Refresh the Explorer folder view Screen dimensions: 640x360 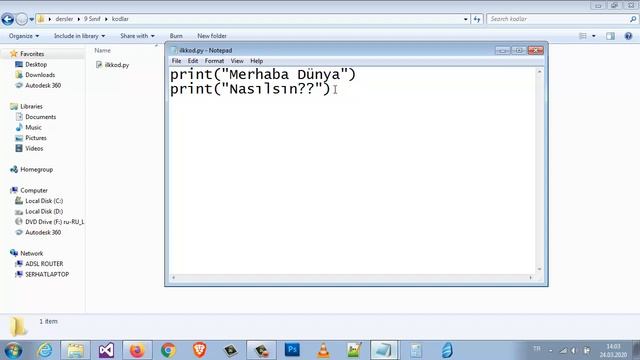tap(477, 19)
